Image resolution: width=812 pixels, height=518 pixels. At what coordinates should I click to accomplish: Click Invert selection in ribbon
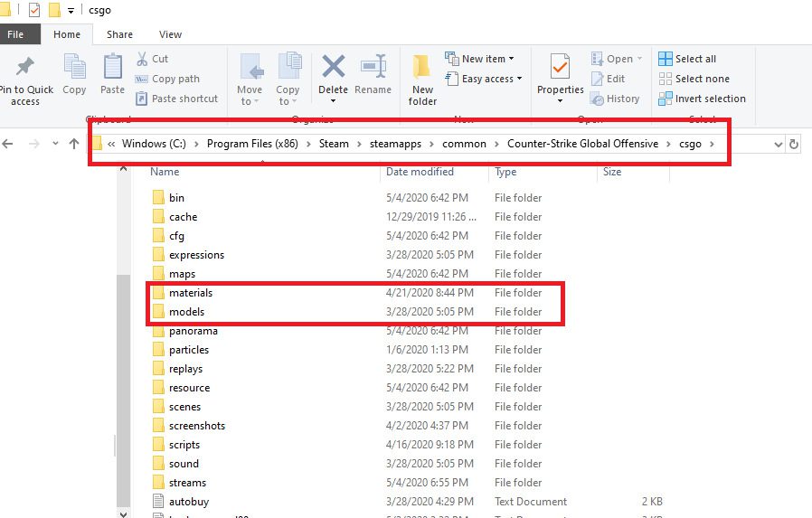click(x=703, y=99)
